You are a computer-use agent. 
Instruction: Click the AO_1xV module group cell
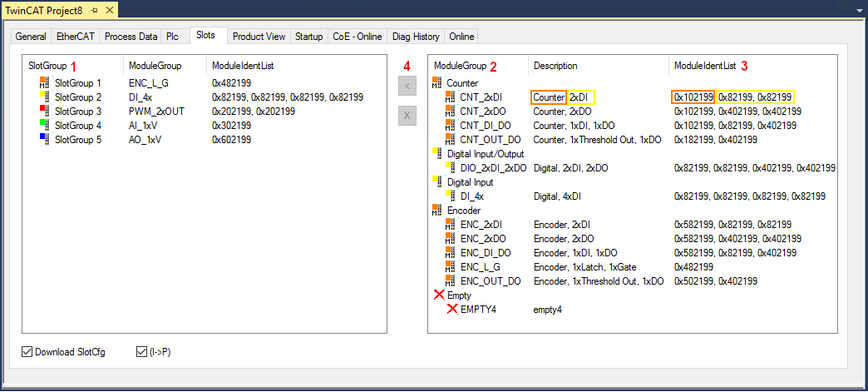pyautogui.click(x=145, y=140)
